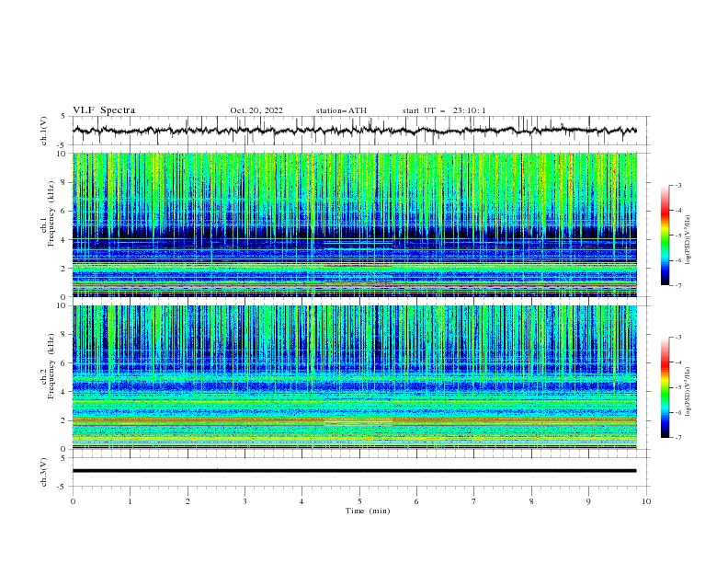Click the upper PSD color scale bar
Viewport: 728px width, 563px height.
[x=665, y=236]
